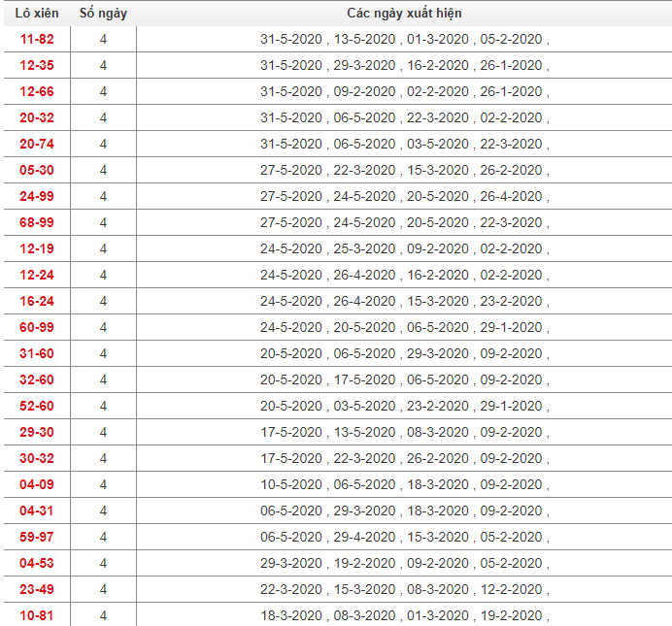
Task: Click date 19-2-2020 in the 04-53 row
Action: (x=365, y=563)
